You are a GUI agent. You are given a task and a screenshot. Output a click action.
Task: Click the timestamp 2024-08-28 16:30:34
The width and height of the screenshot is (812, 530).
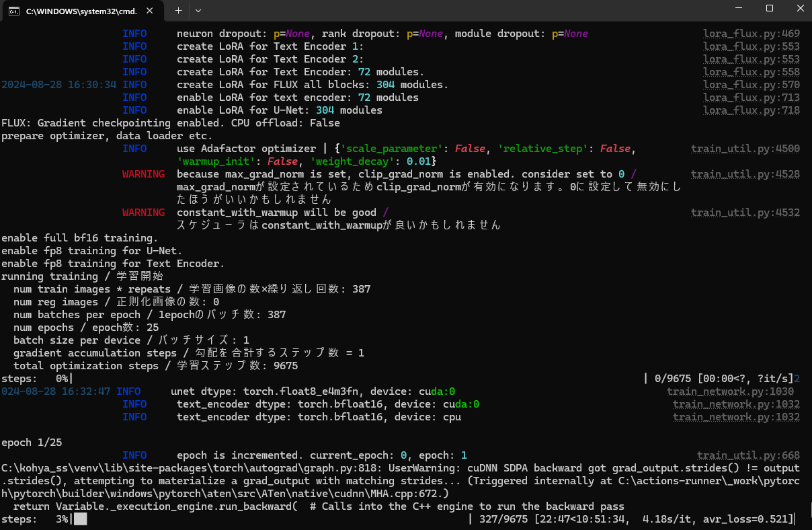[59, 85]
